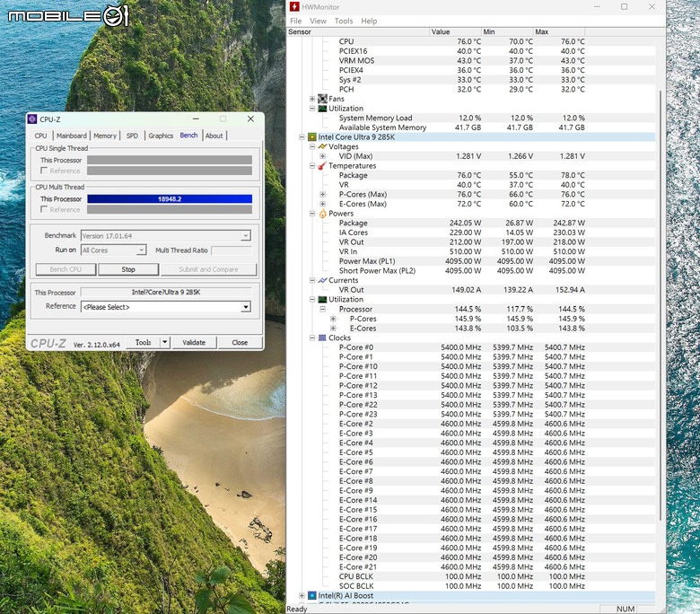Screen dimensions: 700x614
Task: Click the Powers flame icon
Action: pyautogui.click(x=322, y=214)
